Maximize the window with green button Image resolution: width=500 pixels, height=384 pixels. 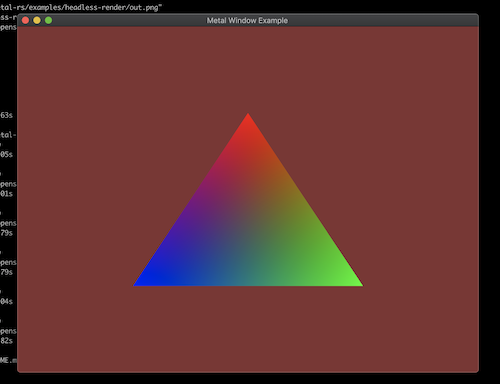coord(48,20)
